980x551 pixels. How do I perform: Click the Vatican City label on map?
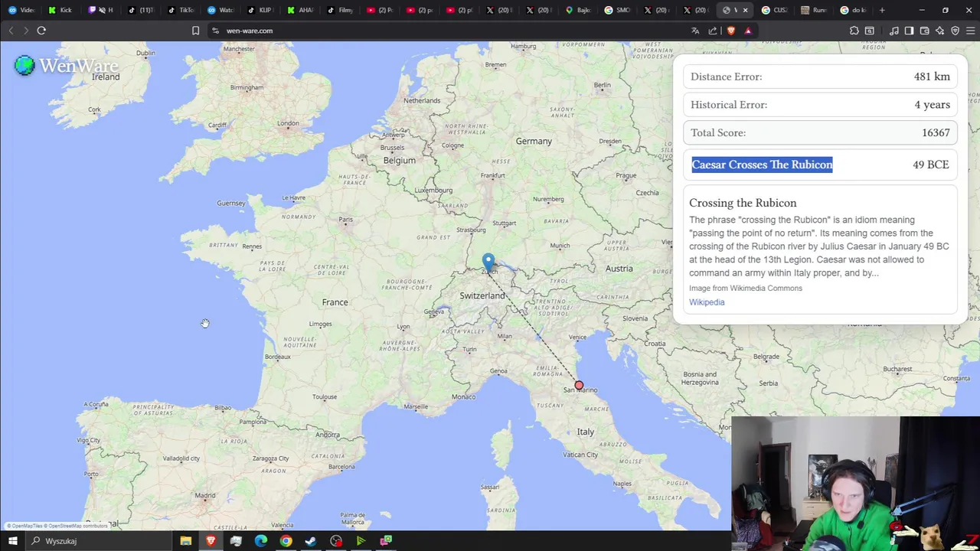pyautogui.click(x=580, y=455)
